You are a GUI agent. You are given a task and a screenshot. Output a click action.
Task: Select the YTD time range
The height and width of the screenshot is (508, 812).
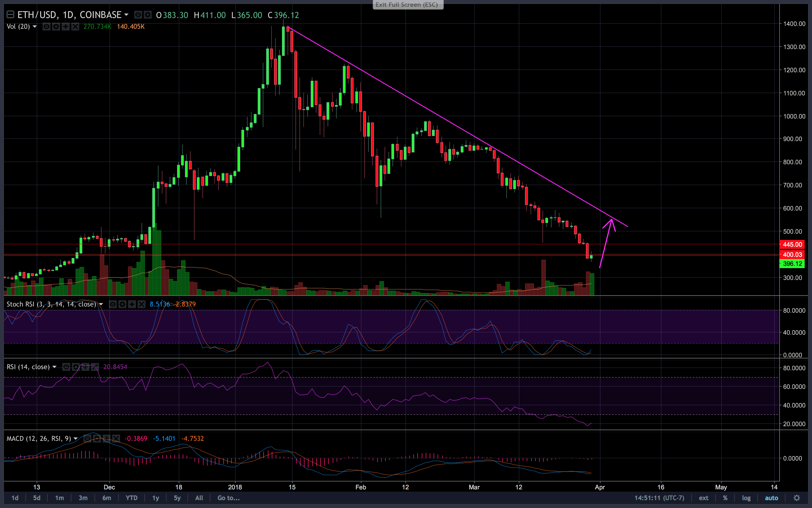coord(132,498)
